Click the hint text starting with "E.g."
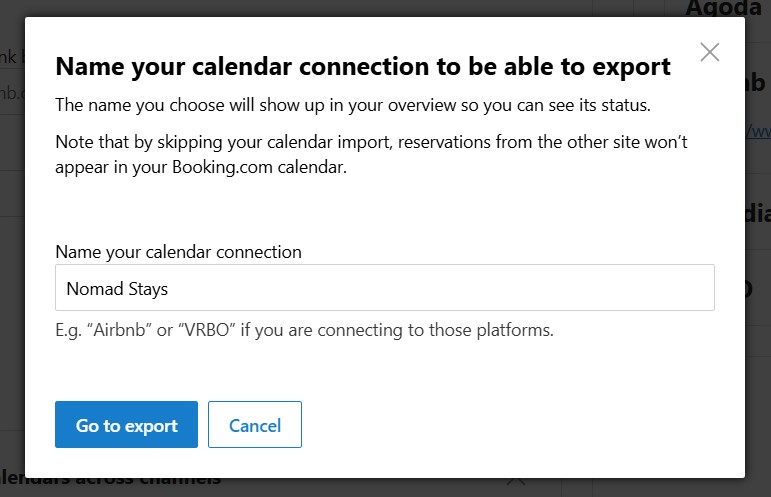 [x=304, y=329]
